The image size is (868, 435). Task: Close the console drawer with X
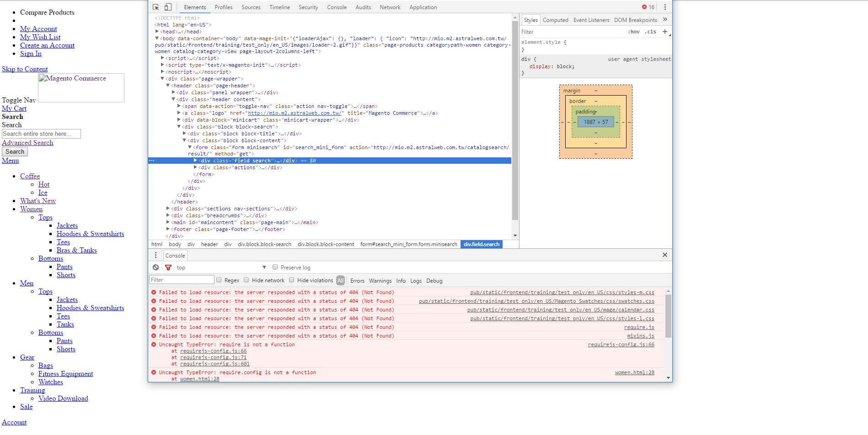(x=665, y=255)
